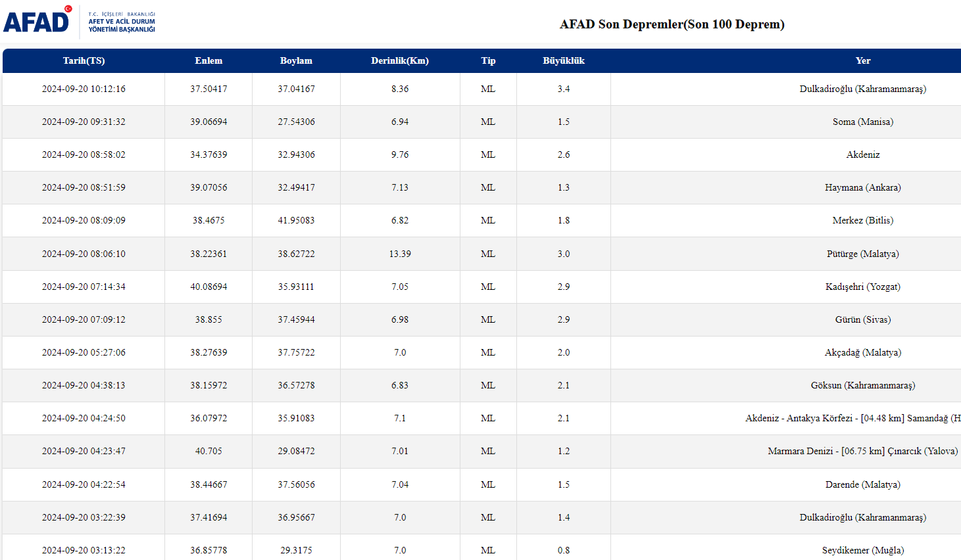Click the Boylam column header
This screenshot has height=560, width=961.
(296, 60)
